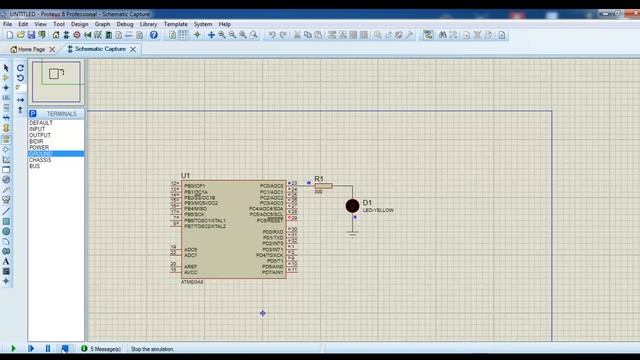Viewport: 640px width, 360px height.
Task: Click the Y-Mirror vertical flip icon
Action: [x=20, y=110]
